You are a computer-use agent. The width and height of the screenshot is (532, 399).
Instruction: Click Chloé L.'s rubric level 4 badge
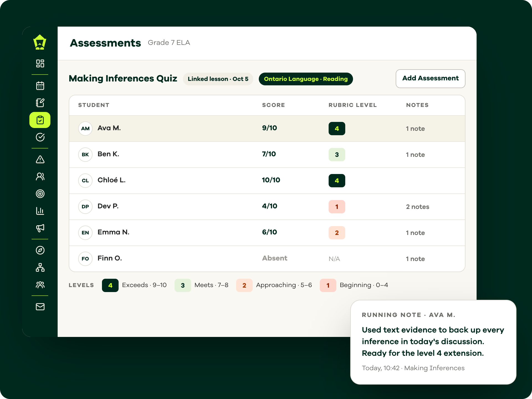[337, 181]
